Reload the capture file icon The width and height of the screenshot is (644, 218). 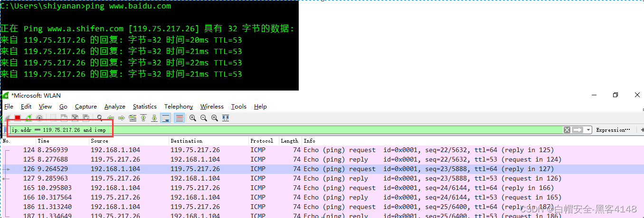coord(86,118)
